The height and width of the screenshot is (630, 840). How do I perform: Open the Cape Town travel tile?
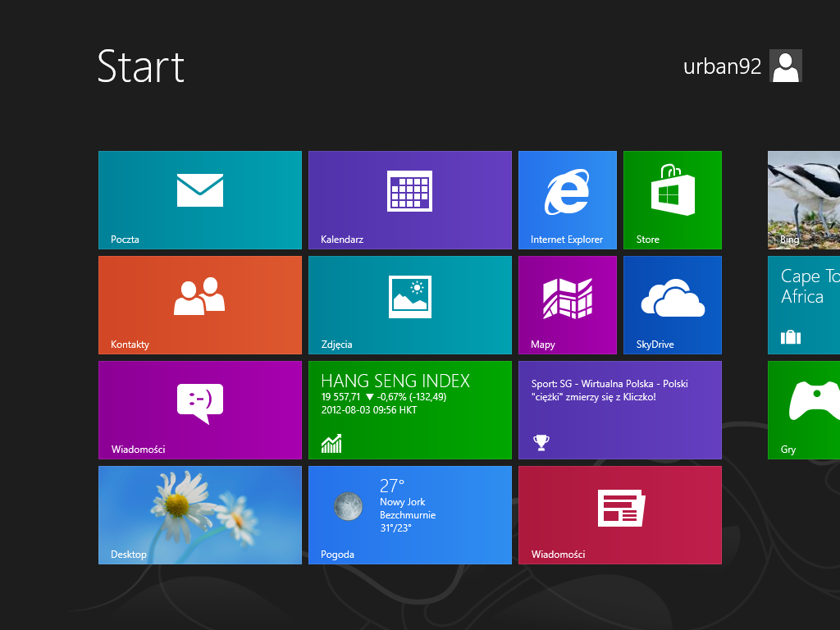coord(804,304)
